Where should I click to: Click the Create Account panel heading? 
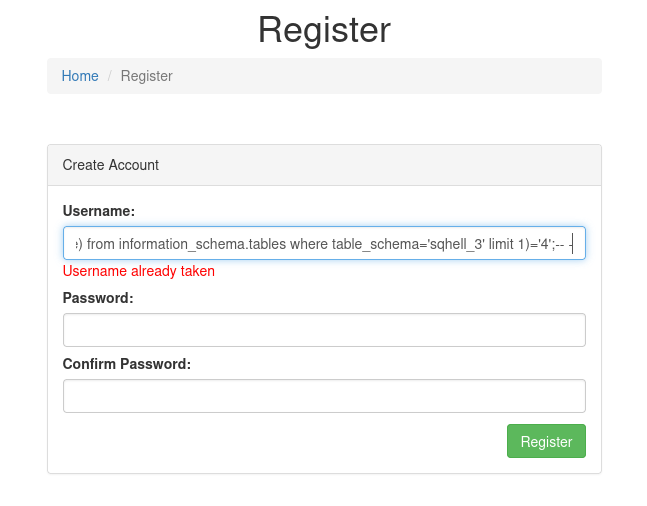pos(111,165)
